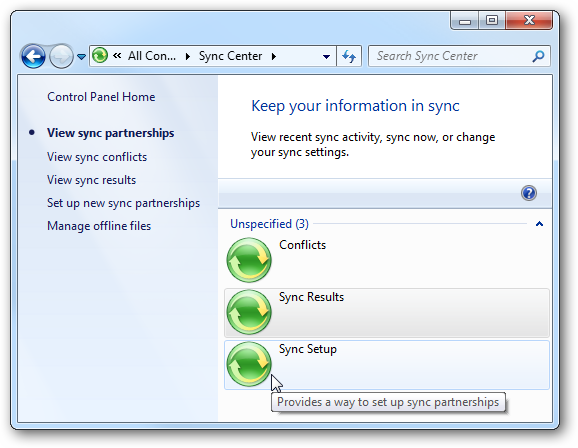Click Set up new sync partnerships

tap(123, 203)
